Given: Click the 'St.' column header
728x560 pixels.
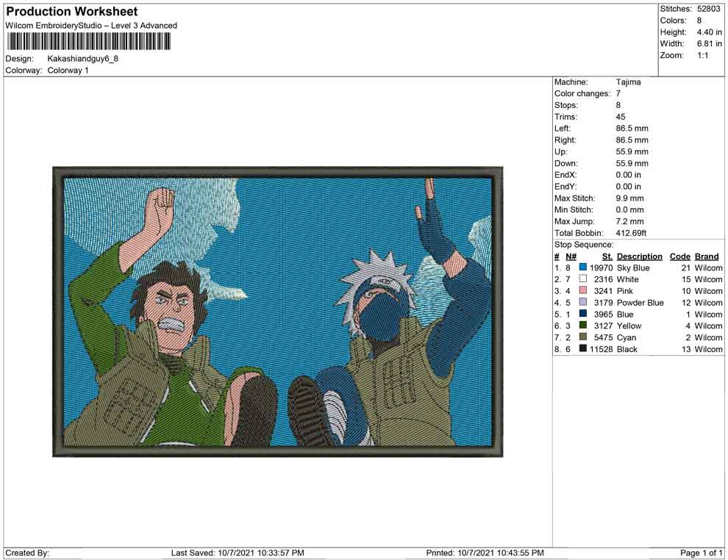Looking at the screenshot, I should (x=607, y=256).
